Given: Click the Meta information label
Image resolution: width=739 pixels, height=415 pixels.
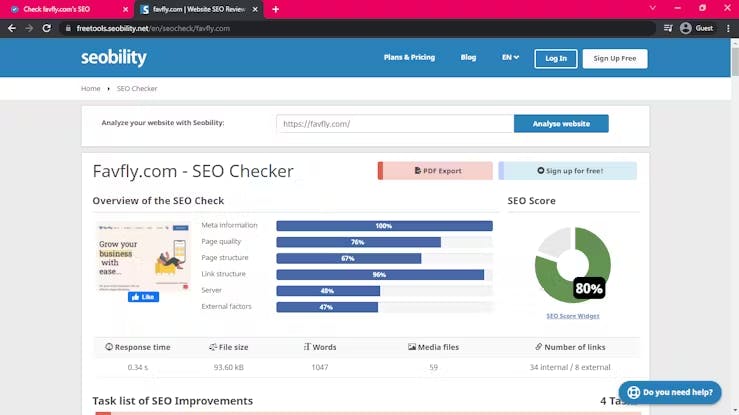Looking at the screenshot, I should click(x=229, y=225).
